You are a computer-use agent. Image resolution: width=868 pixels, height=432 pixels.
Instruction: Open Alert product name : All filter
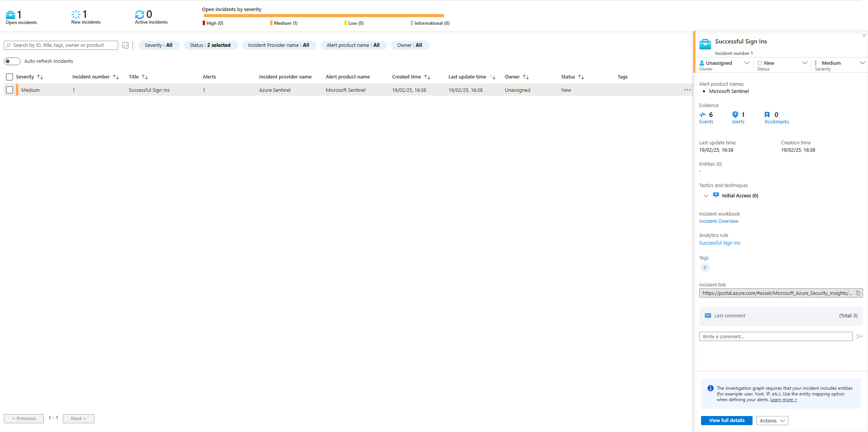353,45
